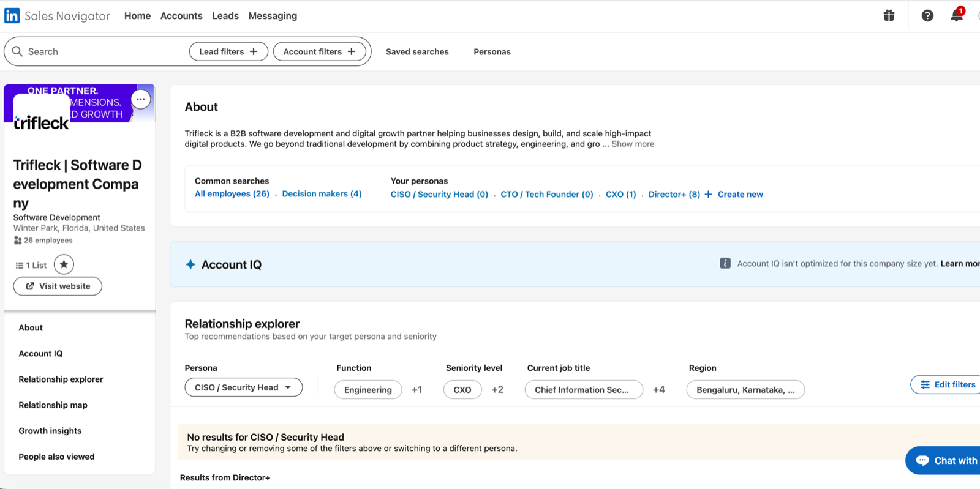Show more of the About description

[x=633, y=144]
